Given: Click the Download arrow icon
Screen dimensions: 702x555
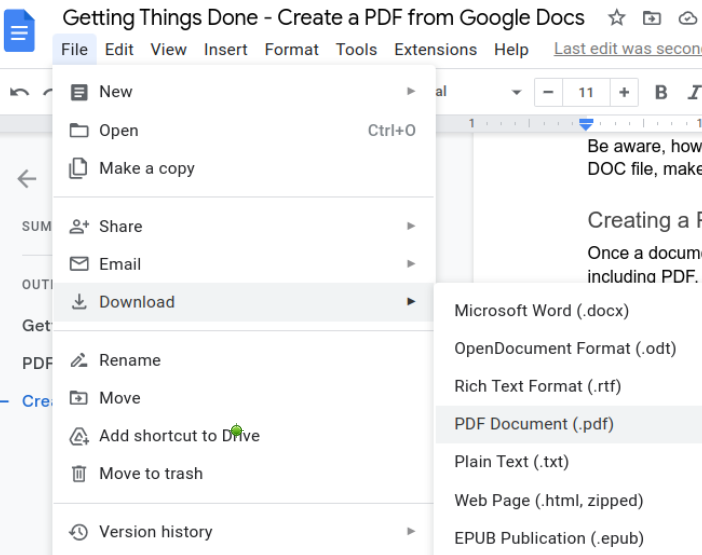Looking at the screenshot, I should [79, 302].
